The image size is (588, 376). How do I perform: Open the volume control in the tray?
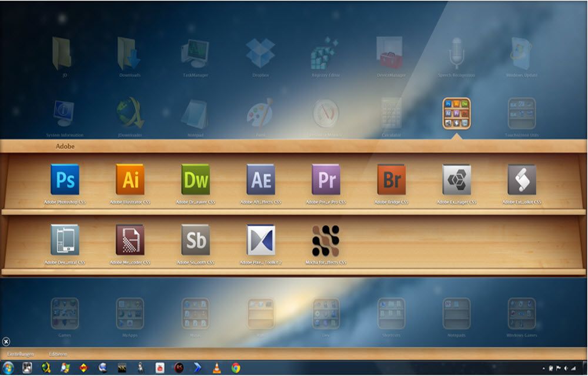pyautogui.click(x=566, y=368)
